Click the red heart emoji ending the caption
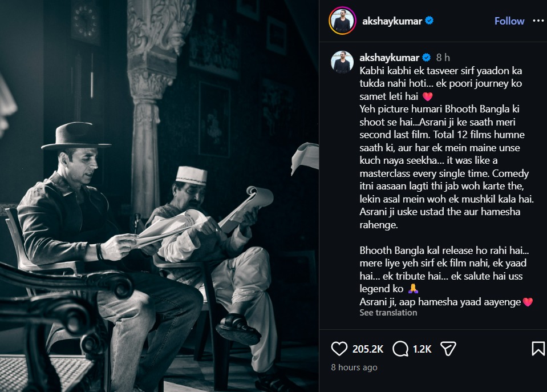The image size is (547, 392). click(x=528, y=302)
